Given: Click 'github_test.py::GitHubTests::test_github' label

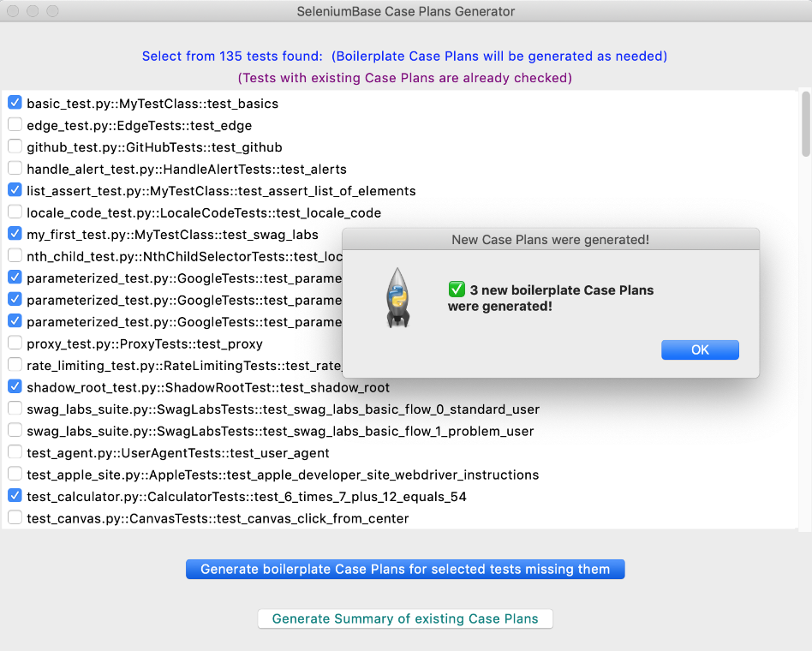Looking at the screenshot, I should tap(154, 147).
